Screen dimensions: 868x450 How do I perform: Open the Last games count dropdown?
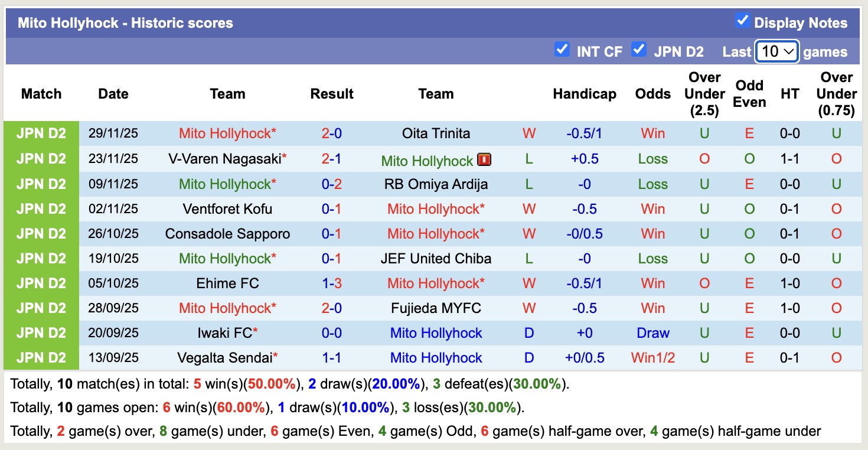776,51
